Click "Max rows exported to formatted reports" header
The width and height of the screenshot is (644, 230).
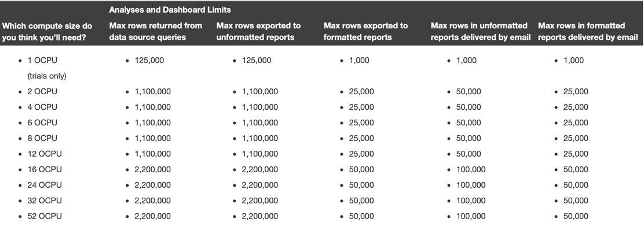(365, 32)
